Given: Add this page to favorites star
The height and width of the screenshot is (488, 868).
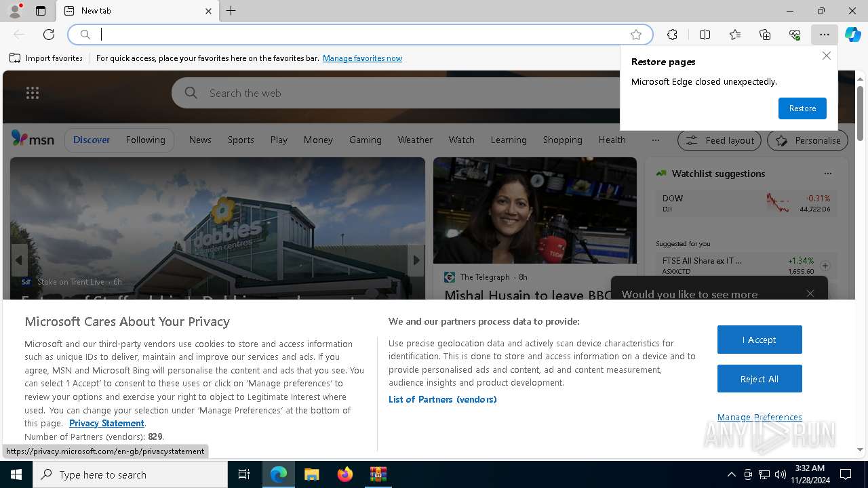Looking at the screenshot, I should click(x=635, y=35).
